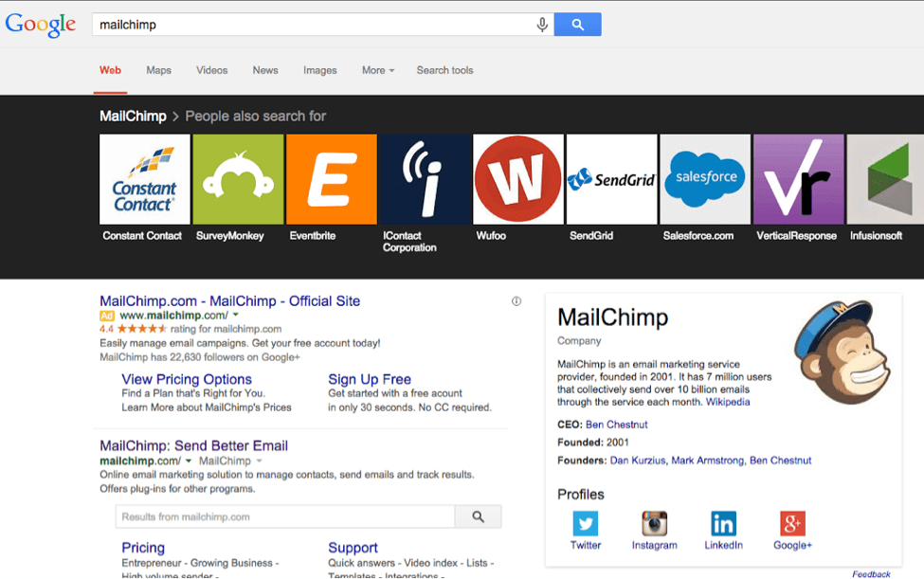Click the VerticalResponse caption text

pos(797,236)
